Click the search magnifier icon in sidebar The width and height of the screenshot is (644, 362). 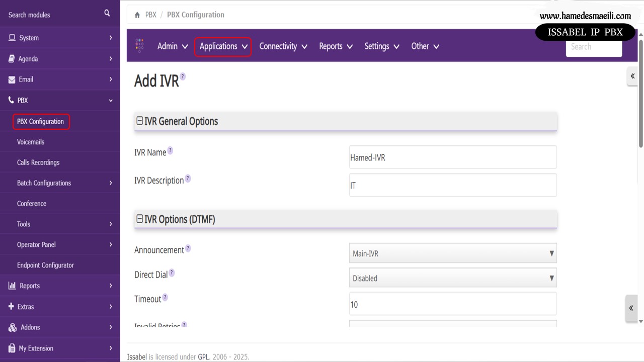(107, 14)
